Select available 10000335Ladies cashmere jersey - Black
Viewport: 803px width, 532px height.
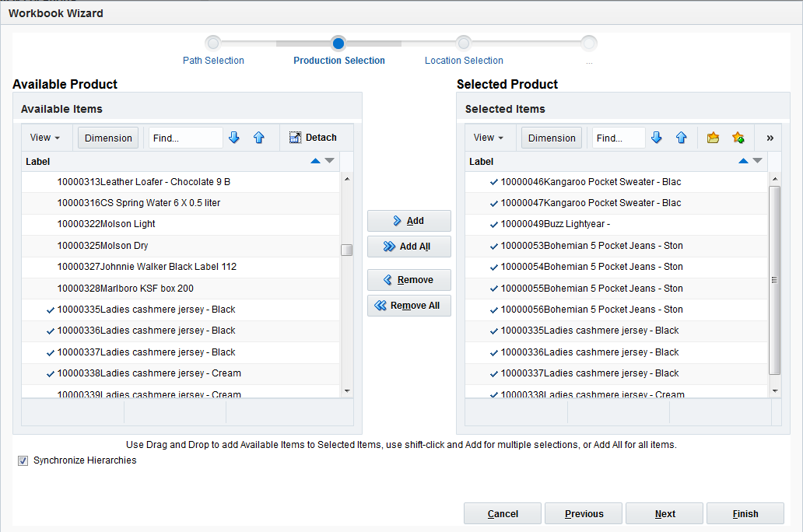(x=181, y=310)
